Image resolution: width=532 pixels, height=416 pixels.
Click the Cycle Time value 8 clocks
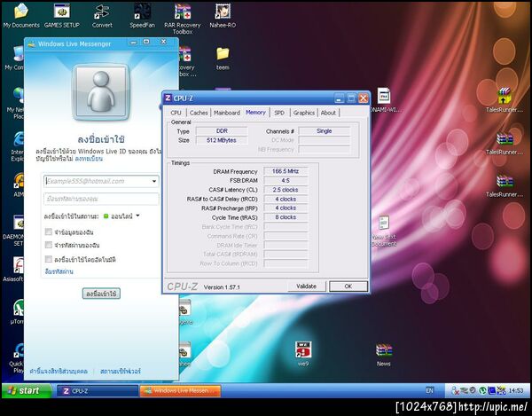[286, 217]
